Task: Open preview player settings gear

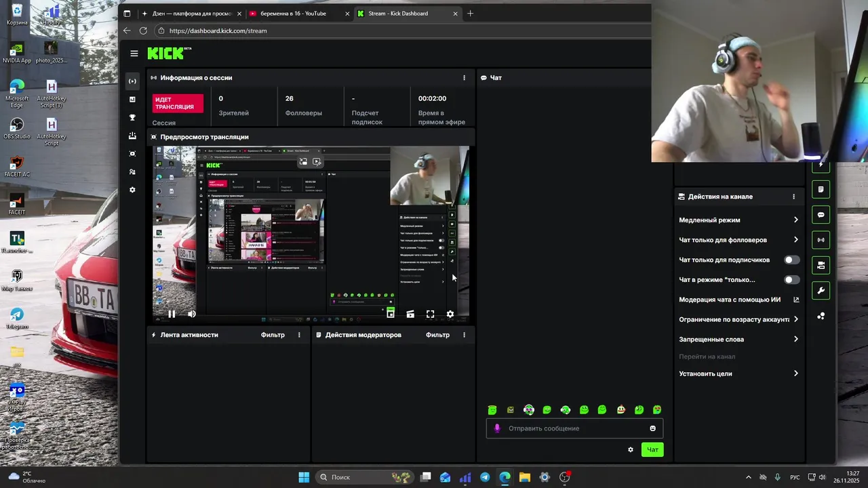Action: pos(450,314)
